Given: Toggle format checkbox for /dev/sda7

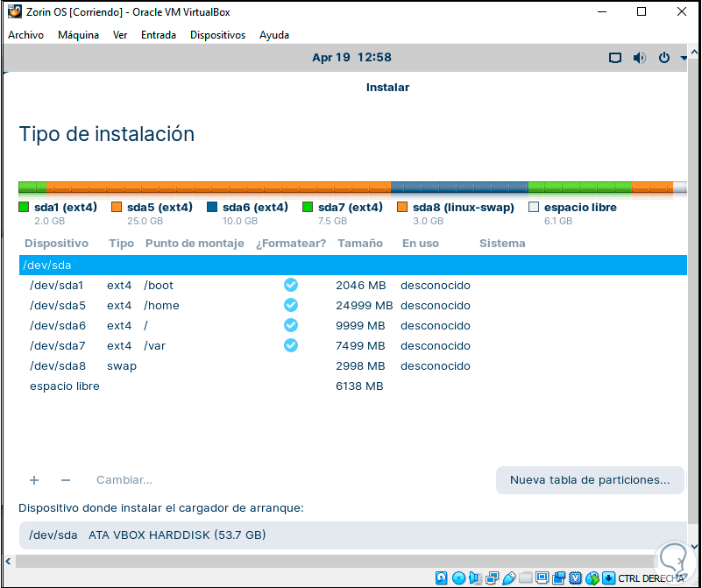Looking at the screenshot, I should pos(291,345).
